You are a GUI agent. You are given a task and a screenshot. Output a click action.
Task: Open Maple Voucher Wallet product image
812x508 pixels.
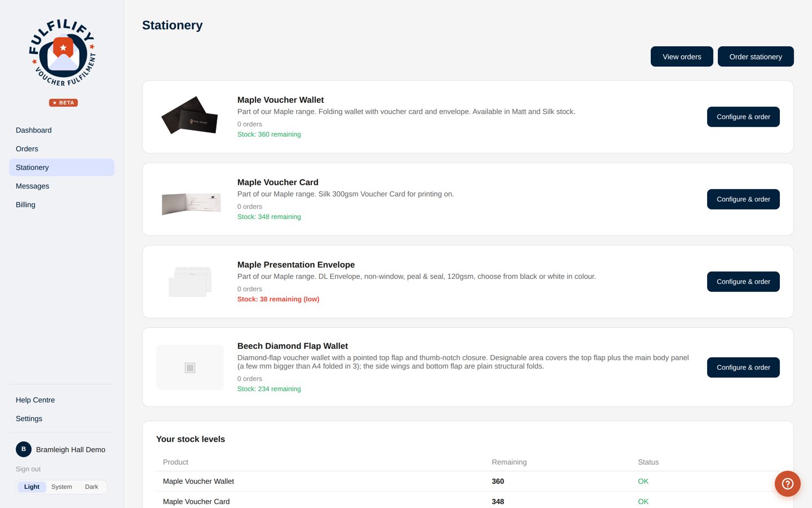click(x=190, y=115)
